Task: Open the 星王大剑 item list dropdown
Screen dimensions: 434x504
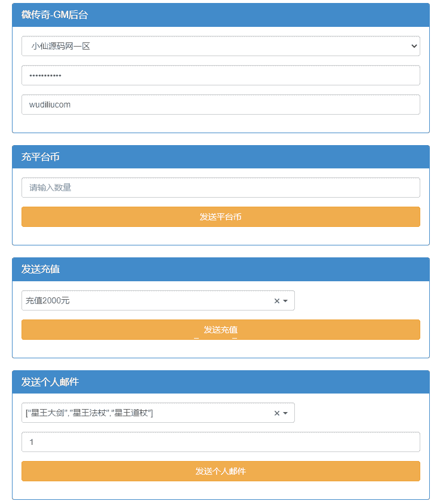Action: [158, 413]
